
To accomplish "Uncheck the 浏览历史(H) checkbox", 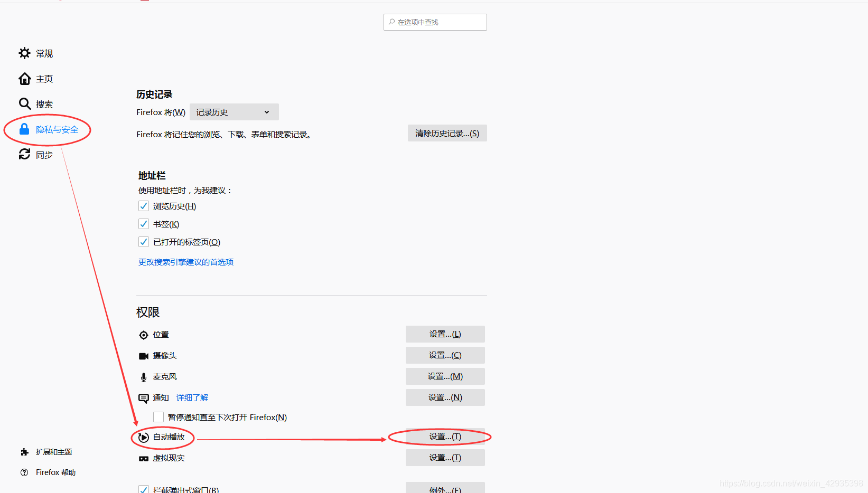I will pyautogui.click(x=143, y=206).
